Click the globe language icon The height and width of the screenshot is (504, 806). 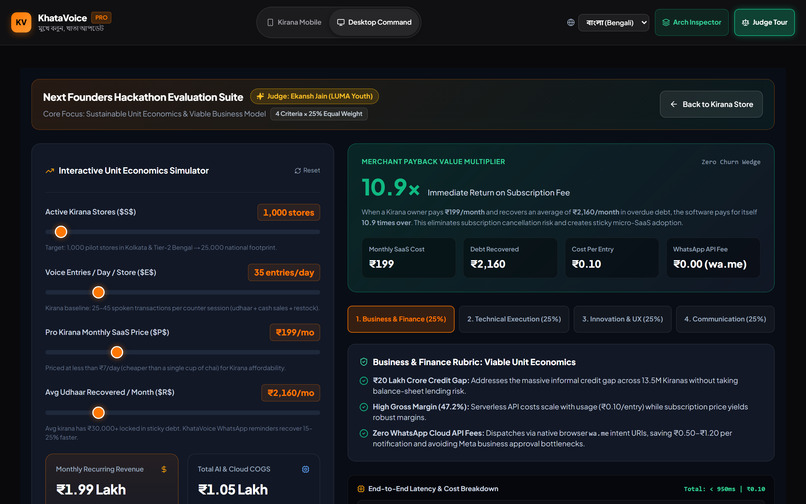pyautogui.click(x=571, y=23)
